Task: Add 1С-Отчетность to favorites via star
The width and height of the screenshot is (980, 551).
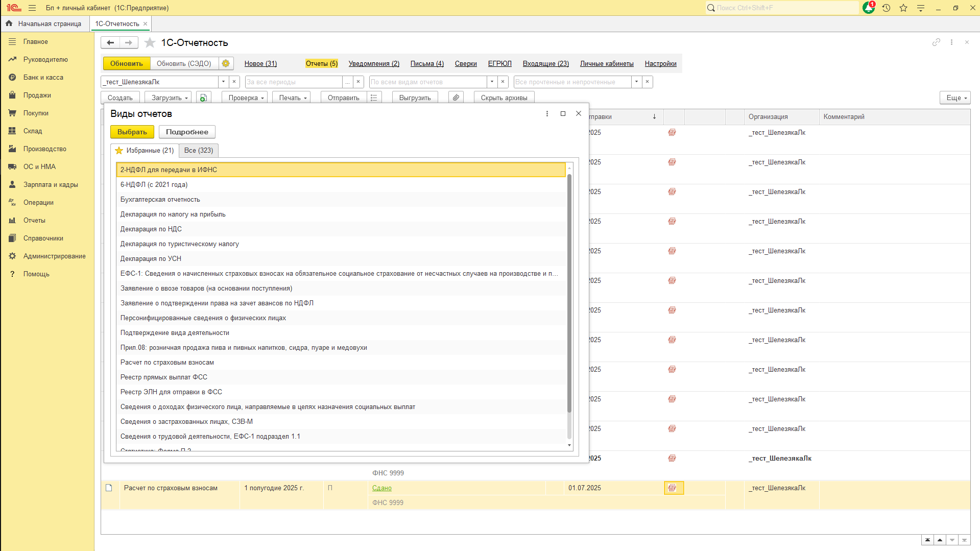Action: pyautogui.click(x=150, y=42)
